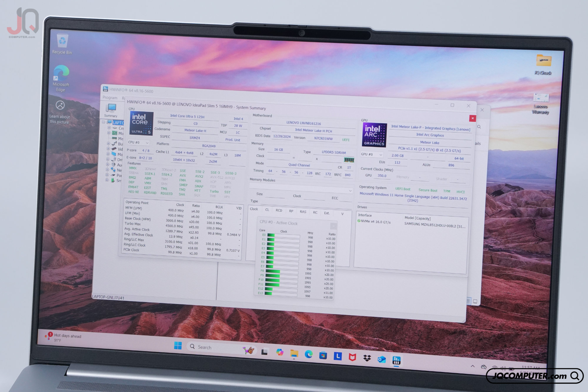Open the Lenovo Warranty desktop file

pyautogui.click(x=541, y=104)
